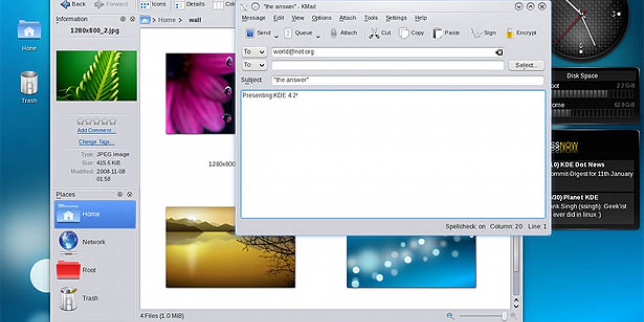Click the zoom in magnifier icon in Dolphin
This screenshot has height=322, width=644.
click(x=514, y=317)
